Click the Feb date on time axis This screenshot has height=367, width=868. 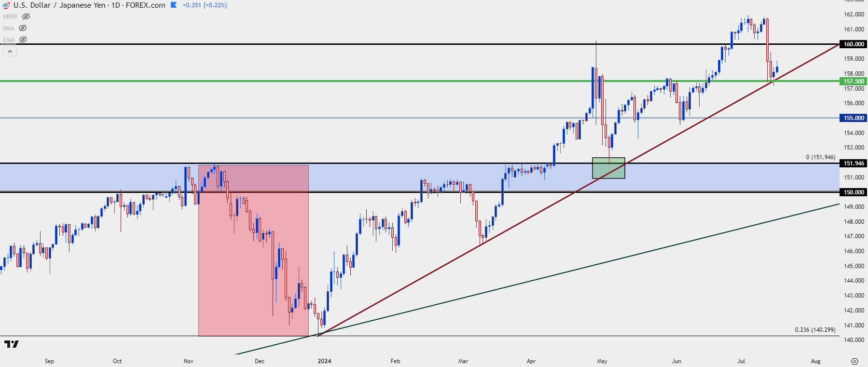tap(395, 361)
